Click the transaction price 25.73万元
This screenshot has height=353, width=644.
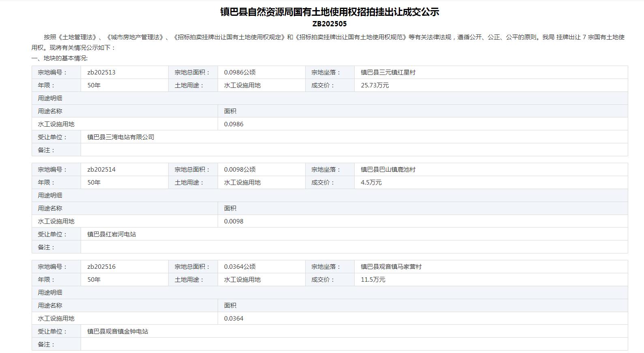(374, 85)
